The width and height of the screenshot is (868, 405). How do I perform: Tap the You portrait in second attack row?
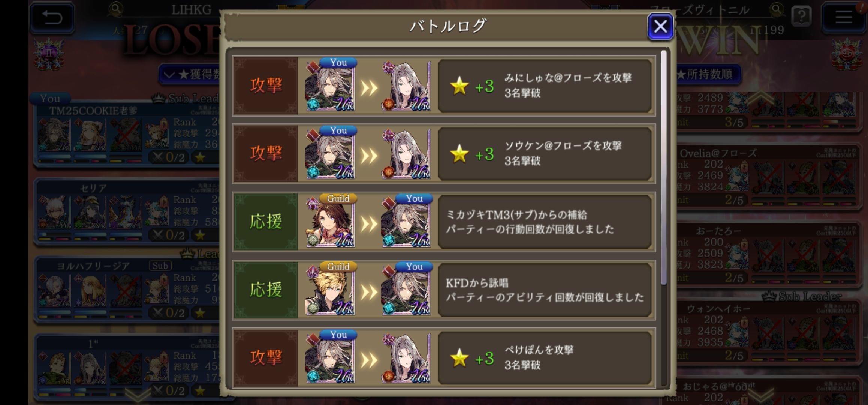click(x=330, y=154)
